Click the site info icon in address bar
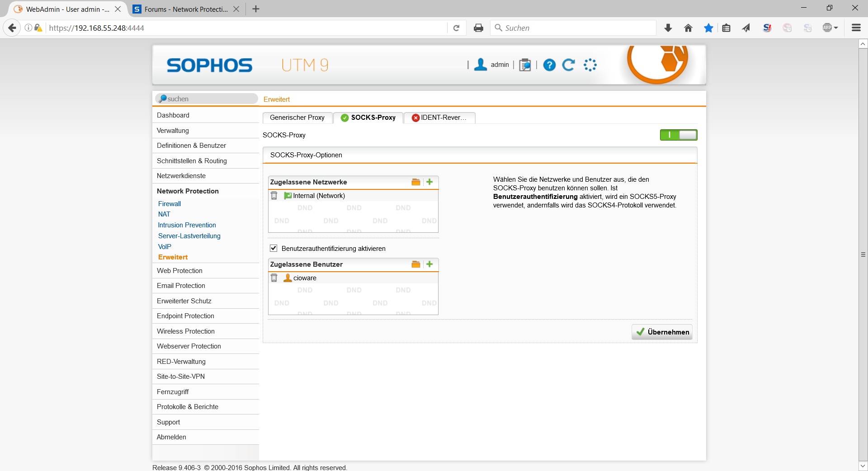Image resolution: width=868 pixels, height=471 pixels. tap(28, 28)
